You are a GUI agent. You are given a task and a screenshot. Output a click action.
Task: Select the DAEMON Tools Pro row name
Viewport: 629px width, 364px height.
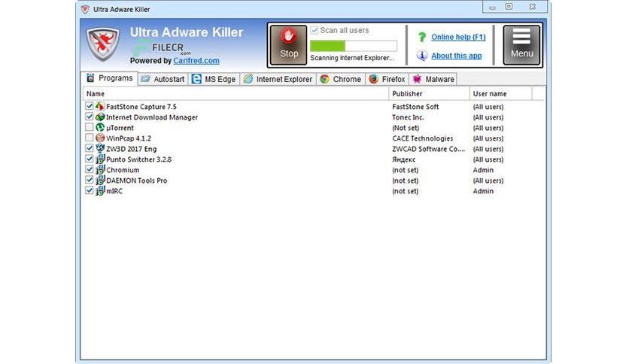(136, 180)
